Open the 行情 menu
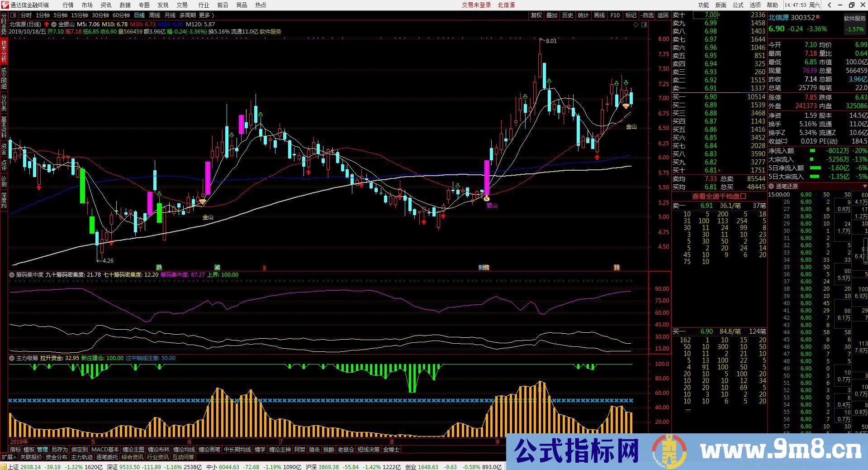This screenshot has width=868, height=470. point(68,5)
